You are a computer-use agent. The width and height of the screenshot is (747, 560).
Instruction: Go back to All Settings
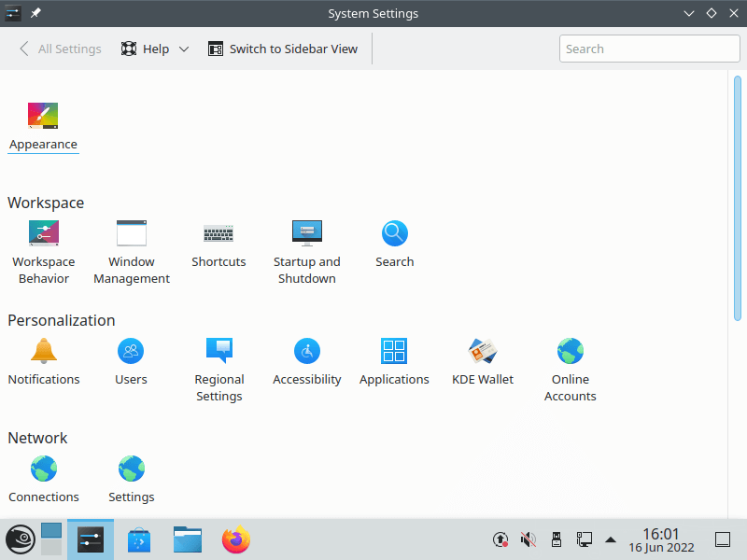click(60, 49)
